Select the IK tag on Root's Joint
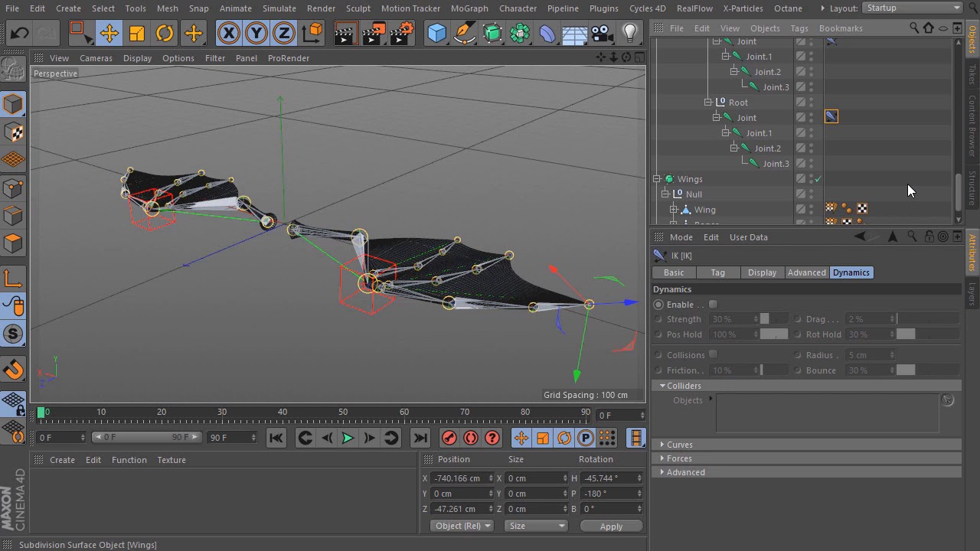The image size is (980, 551). tap(831, 116)
